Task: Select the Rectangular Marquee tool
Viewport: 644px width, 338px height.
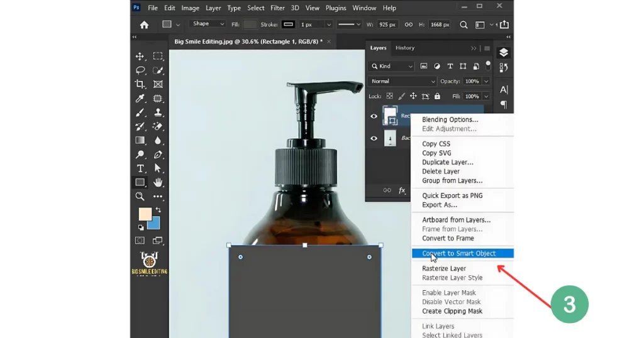Action: (158, 56)
